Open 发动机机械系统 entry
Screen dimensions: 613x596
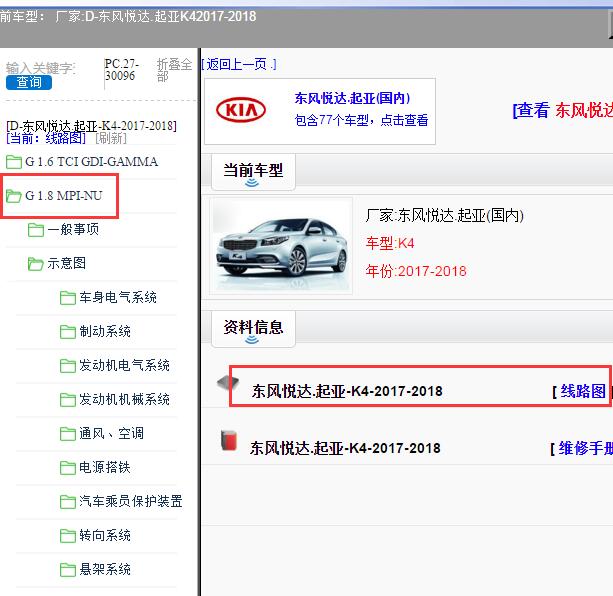coord(124,399)
